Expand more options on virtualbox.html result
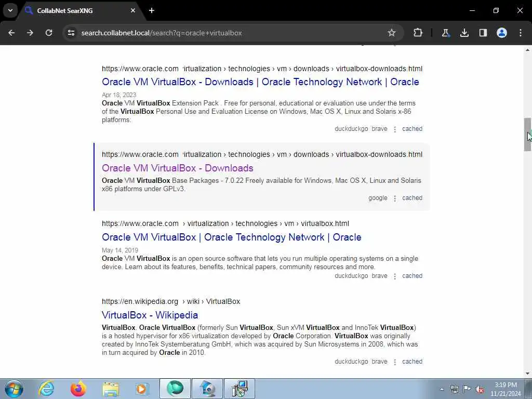This screenshot has width=532, height=399. click(x=395, y=276)
